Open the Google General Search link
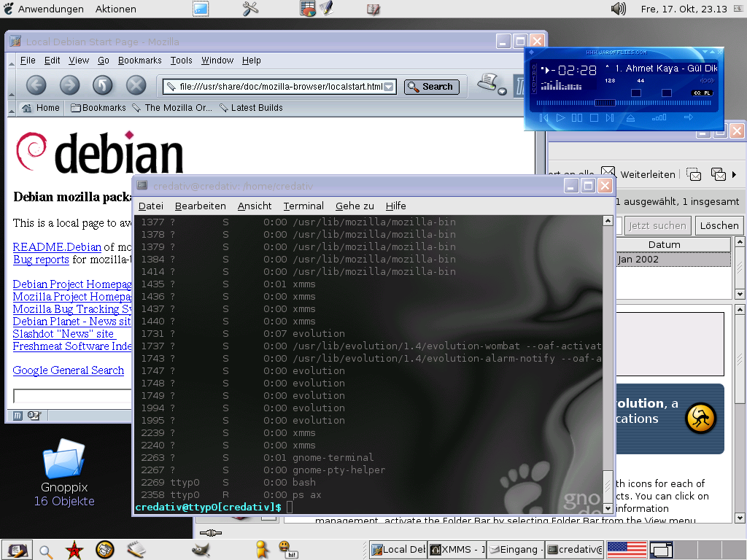 click(68, 370)
